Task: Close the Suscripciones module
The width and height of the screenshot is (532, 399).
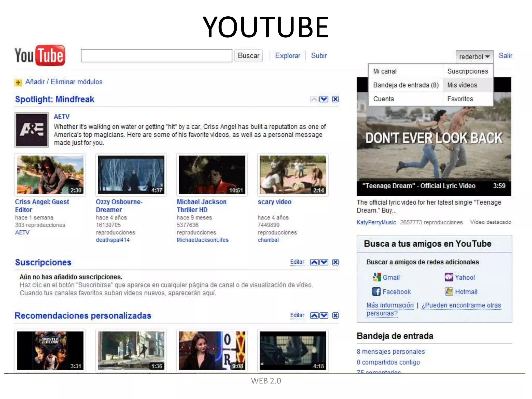Action: point(335,262)
